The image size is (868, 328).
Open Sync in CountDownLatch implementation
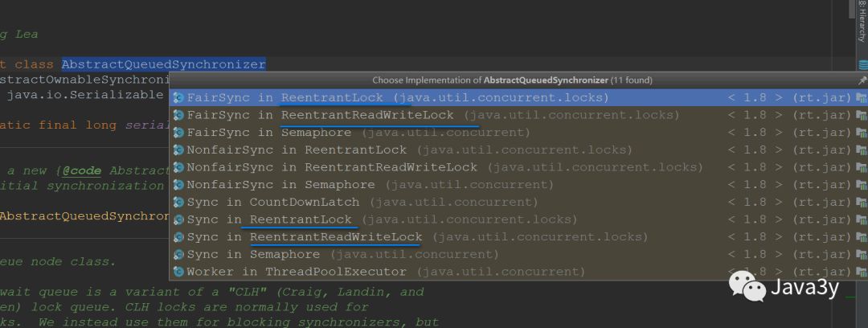[518, 203]
